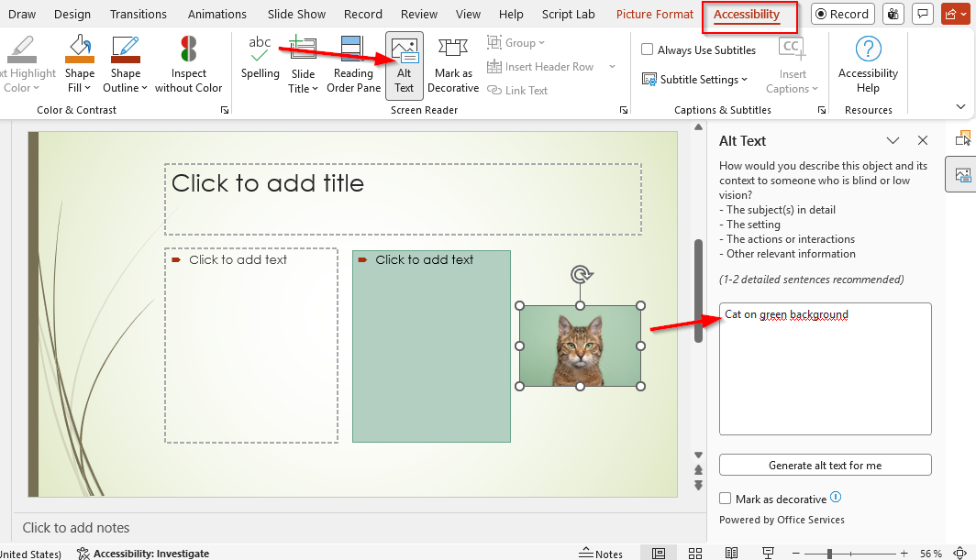The image size is (976, 560).
Task: Open Accessibility Help
Action: [x=868, y=65]
